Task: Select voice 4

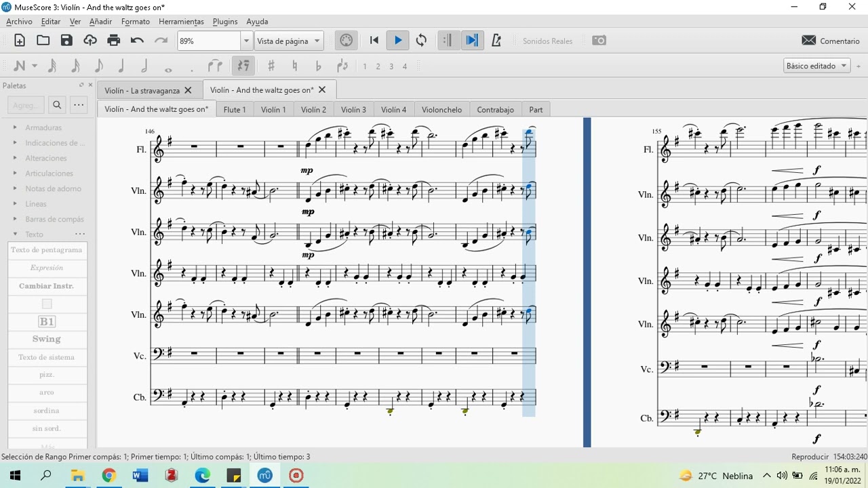Action: pyautogui.click(x=405, y=66)
